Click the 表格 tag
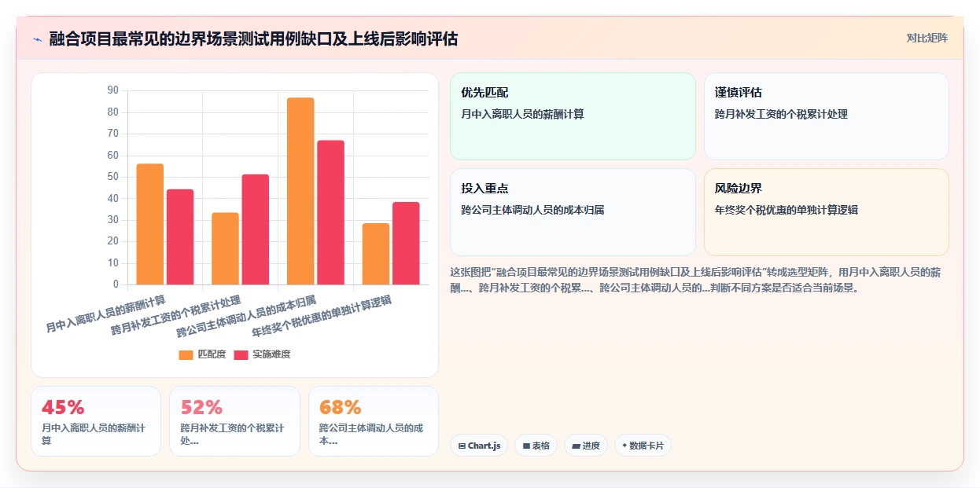The width and height of the screenshot is (980, 488). (x=536, y=446)
